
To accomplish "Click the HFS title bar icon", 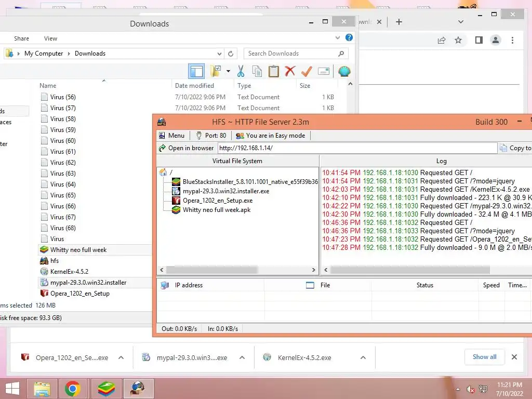I will tap(162, 122).
